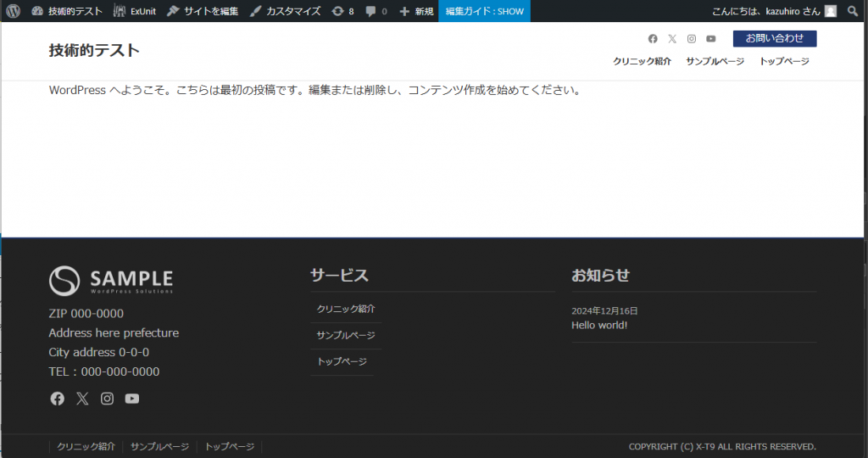The width and height of the screenshot is (868, 458).
Task: Click the WordPress logo in admin bar
Action: [14, 11]
